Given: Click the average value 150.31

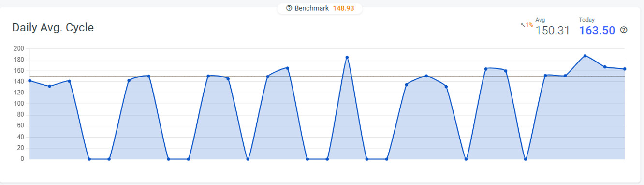Looking at the screenshot, I should point(553,31).
